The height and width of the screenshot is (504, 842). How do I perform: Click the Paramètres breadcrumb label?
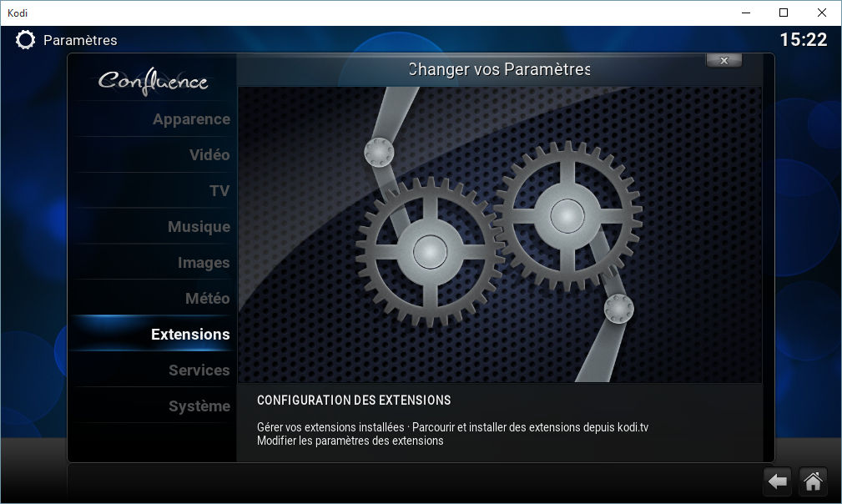(x=80, y=40)
